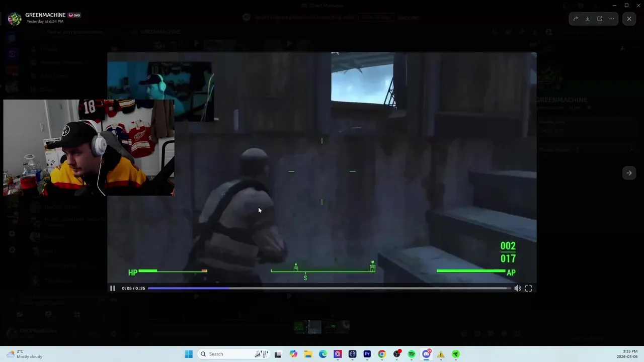The width and height of the screenshot is (644, 362).
Task: Seek on the video progress bar
Action: pos(329,288)
